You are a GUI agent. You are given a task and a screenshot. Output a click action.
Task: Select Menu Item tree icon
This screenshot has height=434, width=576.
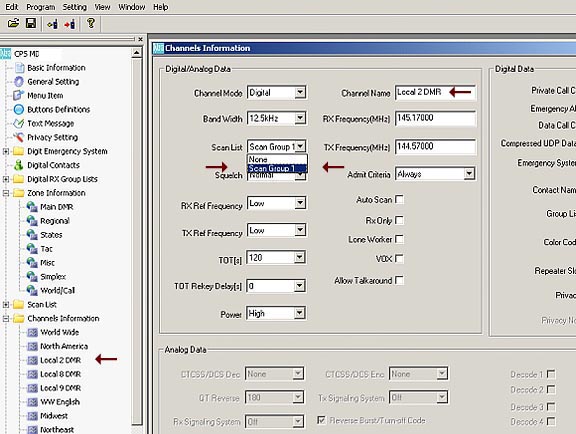tap(18, 96)
